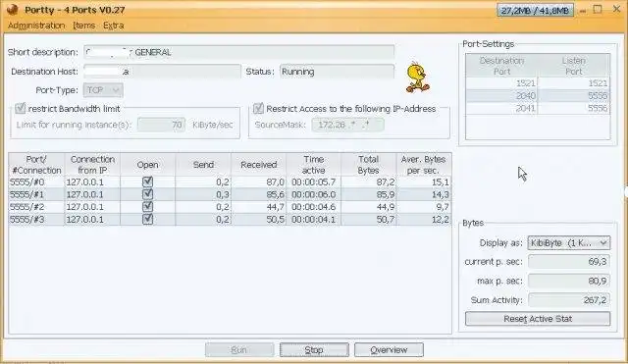Click the Reset Active Stat button
The height and width of the screenshot is (364, 628).
point(538,319)
